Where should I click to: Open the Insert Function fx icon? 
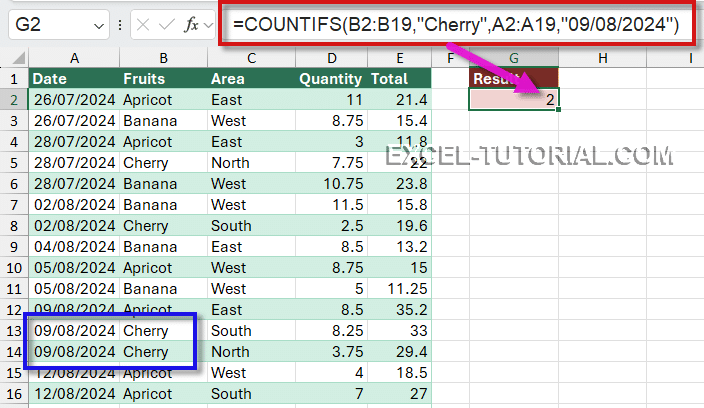tap(191, 25)
